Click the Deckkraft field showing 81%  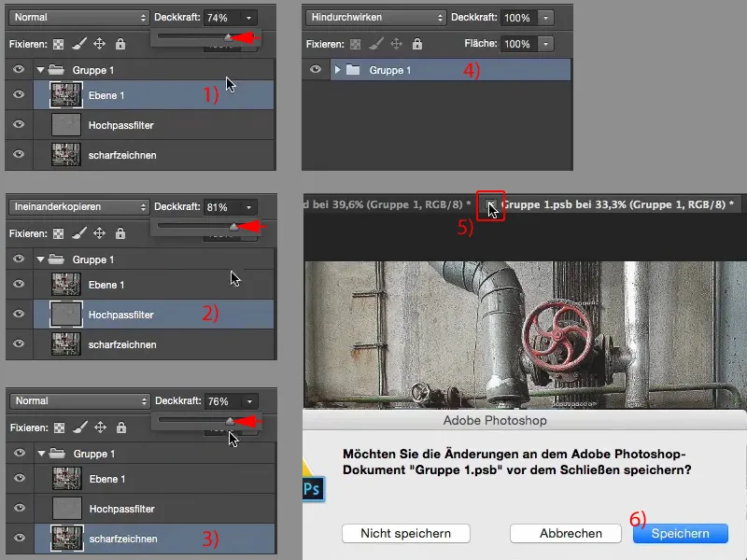(x=222, y=207)
